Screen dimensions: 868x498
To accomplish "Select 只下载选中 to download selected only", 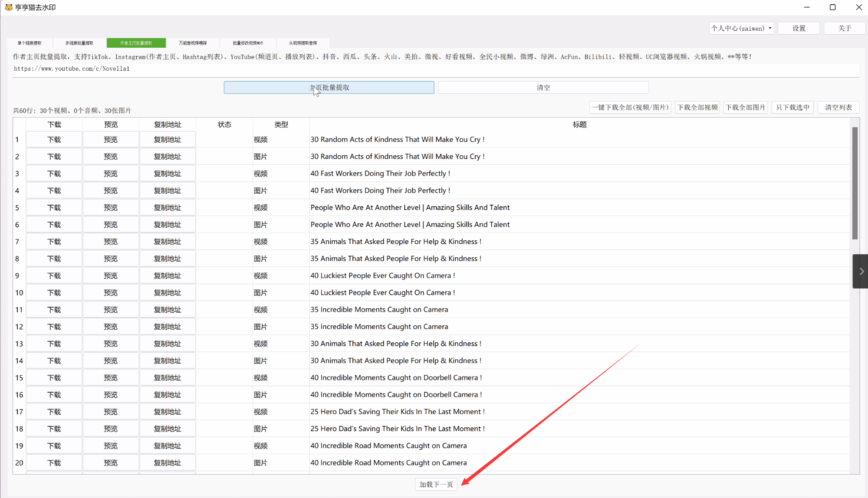I will (x=792, y=107).
